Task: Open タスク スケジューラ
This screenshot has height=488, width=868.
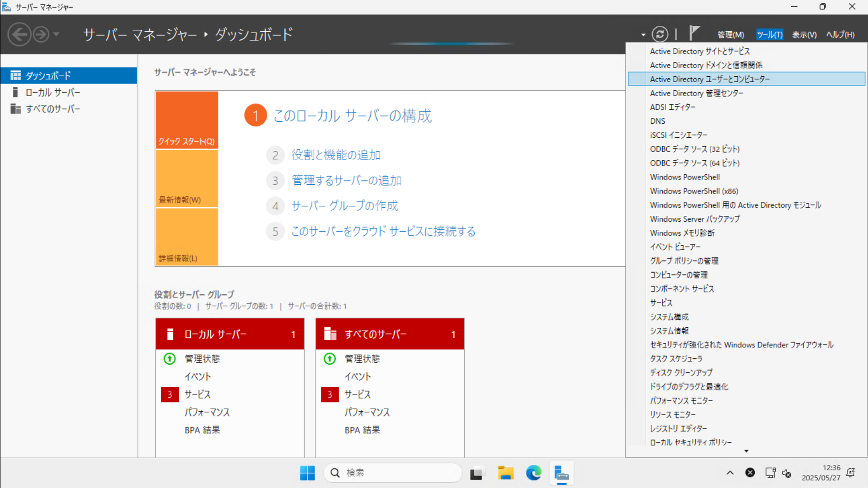Action: pyautogui.click(x=747, y=358)
